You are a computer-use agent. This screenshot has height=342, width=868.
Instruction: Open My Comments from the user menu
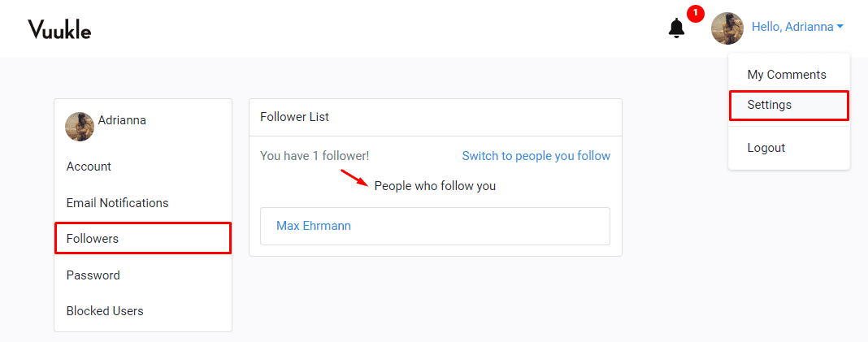point(786,75)
